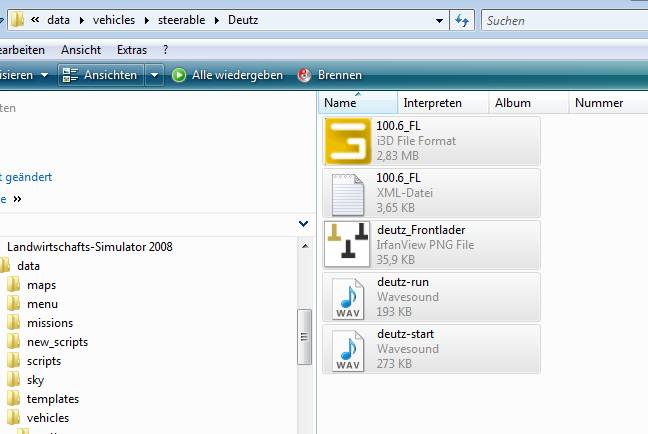Click the templates folder icon in tree
Image resolution: width=648 pixels, height=434 pixels.
tap(13, 398)
